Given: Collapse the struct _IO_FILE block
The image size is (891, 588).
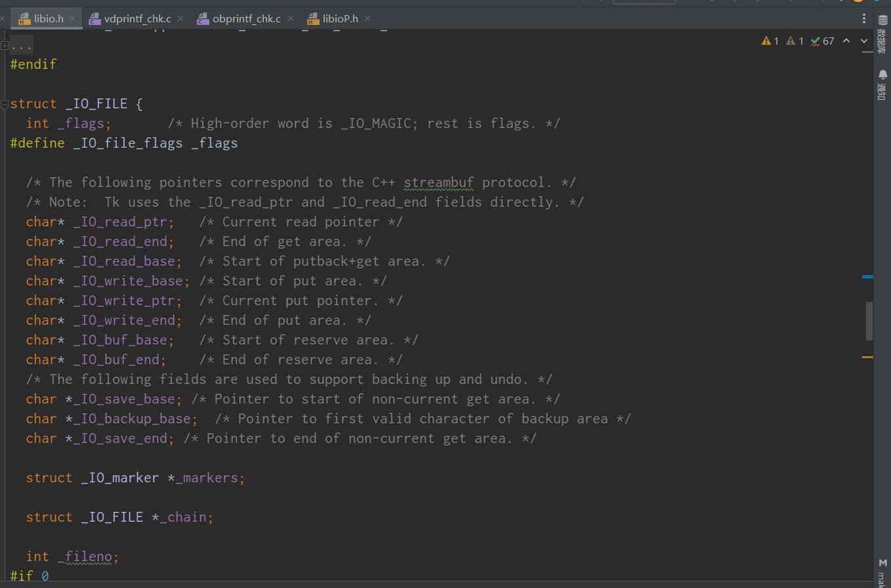Looking at the screenshot, I should pyautogui.click(x=5, y=104).
